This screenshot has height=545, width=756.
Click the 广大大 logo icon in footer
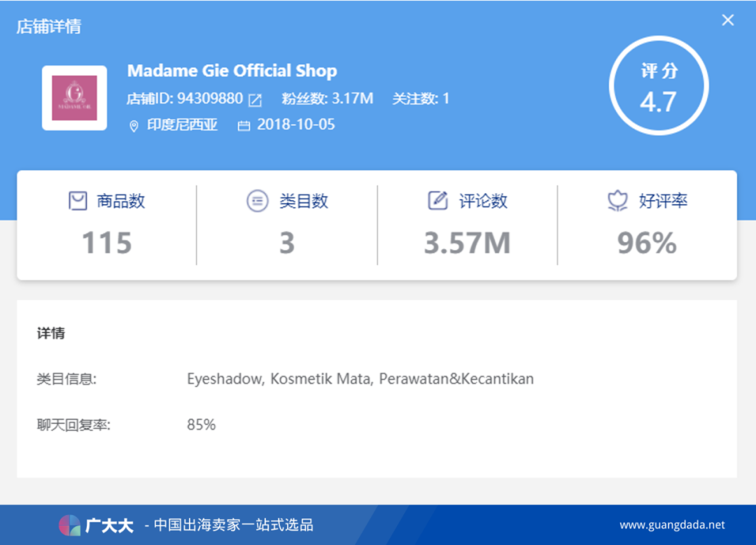click(x=69, y=525)
